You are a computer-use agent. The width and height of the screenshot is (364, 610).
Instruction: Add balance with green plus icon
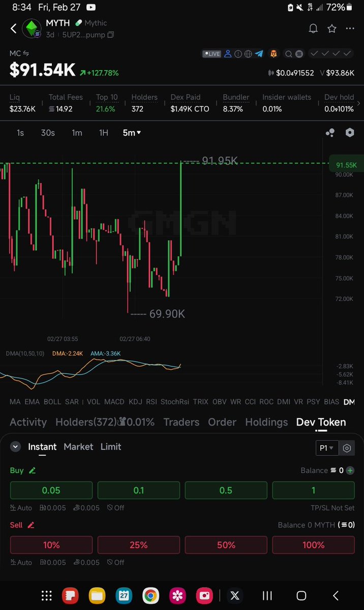tap(350, 470)
